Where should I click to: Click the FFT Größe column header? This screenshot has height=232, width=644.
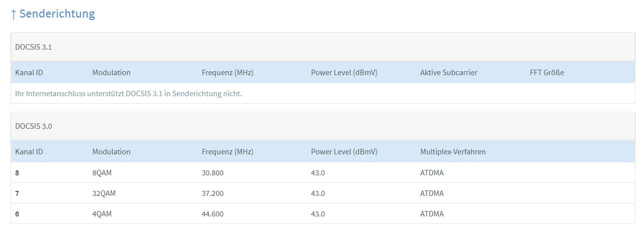pyautogui.click(x=547, y=73)
